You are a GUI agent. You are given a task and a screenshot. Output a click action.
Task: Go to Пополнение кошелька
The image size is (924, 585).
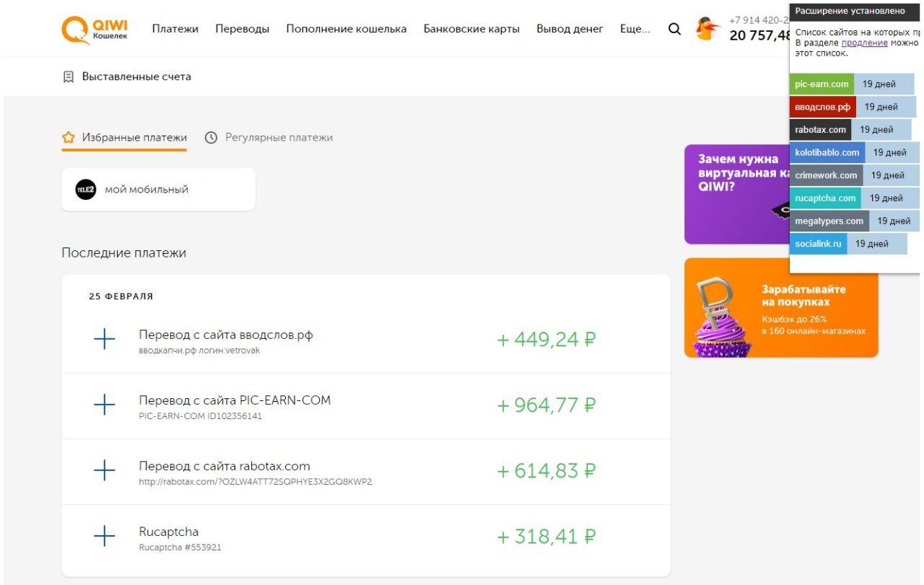pos(346,30)
